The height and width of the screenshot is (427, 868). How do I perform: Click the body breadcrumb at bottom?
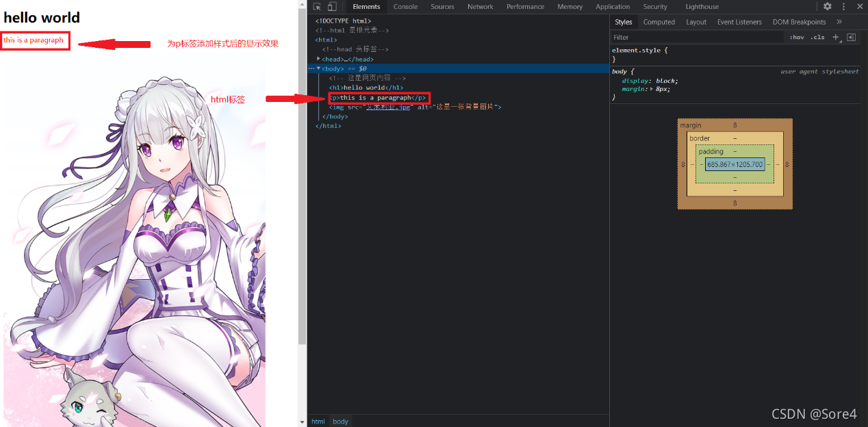click(341, 422)
